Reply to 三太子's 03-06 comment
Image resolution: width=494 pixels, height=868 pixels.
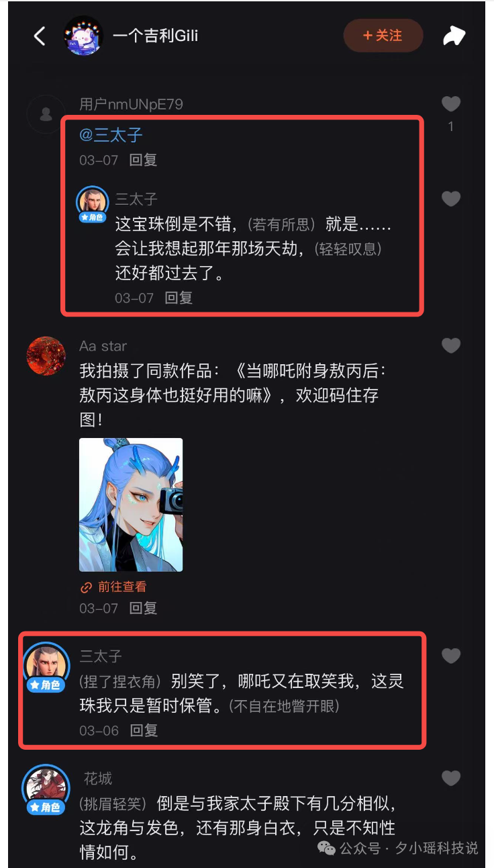[143, 730]
